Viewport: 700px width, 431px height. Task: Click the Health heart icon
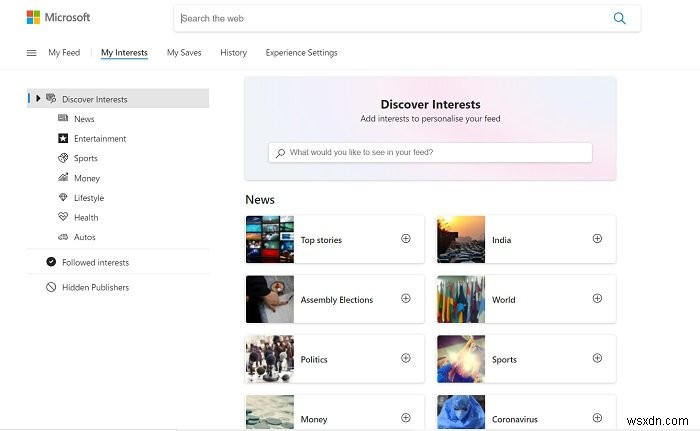point(63,217)
